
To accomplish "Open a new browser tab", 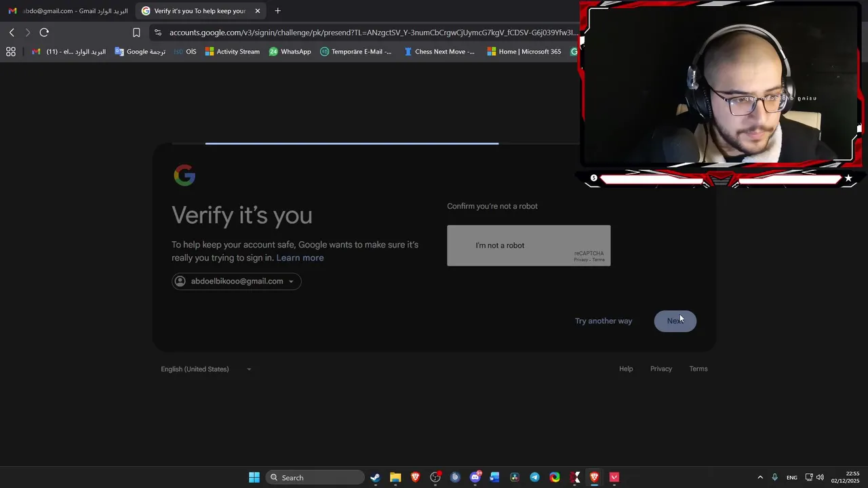I will (x=277, y=11).
